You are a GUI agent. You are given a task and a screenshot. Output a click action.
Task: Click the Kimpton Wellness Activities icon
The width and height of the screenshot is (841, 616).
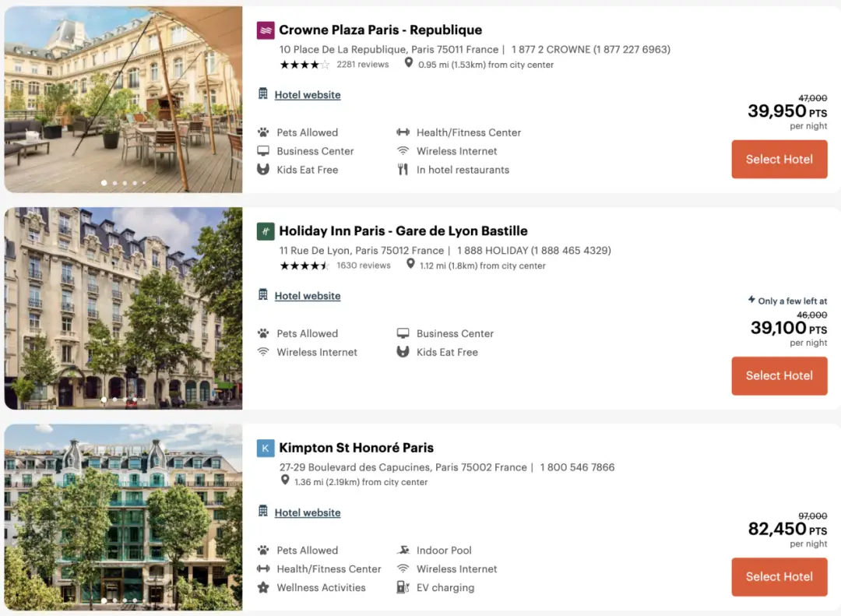[x=263, y=587]
